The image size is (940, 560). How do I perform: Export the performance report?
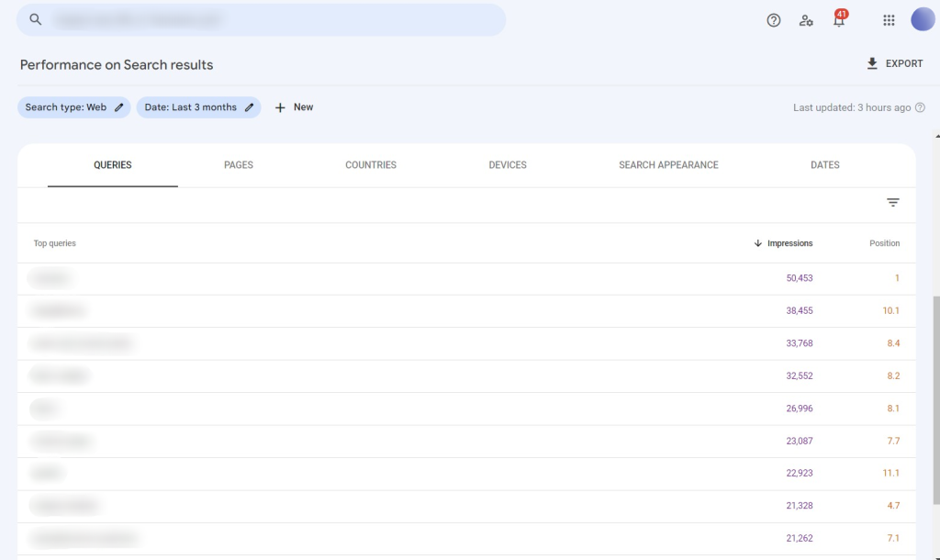pos(894,63)
